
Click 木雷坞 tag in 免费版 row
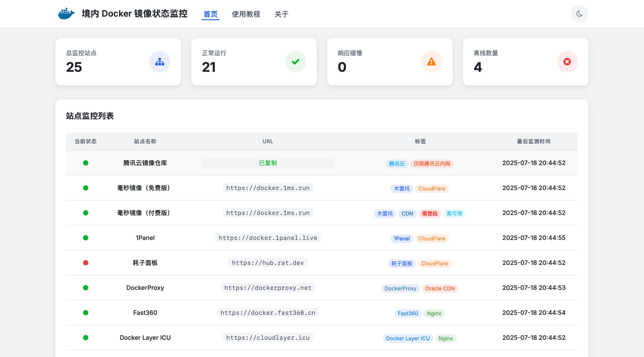402,188
